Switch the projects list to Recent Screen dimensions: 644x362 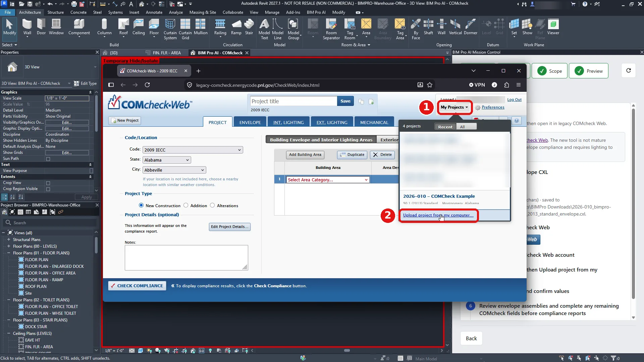[x=445, y=127]
